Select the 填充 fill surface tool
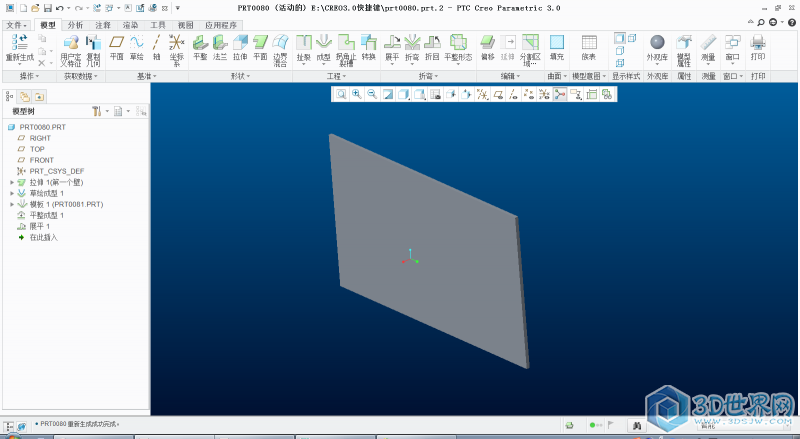 tap(557, 47)
